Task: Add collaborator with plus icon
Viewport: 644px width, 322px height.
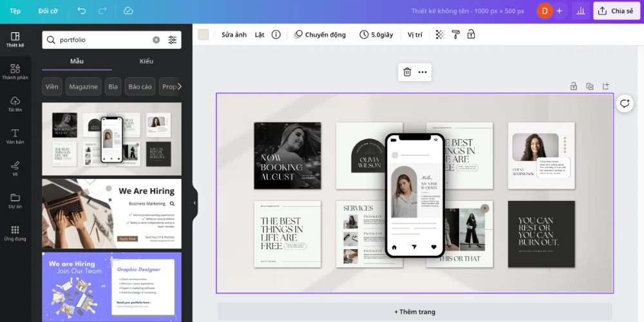Action: pos(559,11)
